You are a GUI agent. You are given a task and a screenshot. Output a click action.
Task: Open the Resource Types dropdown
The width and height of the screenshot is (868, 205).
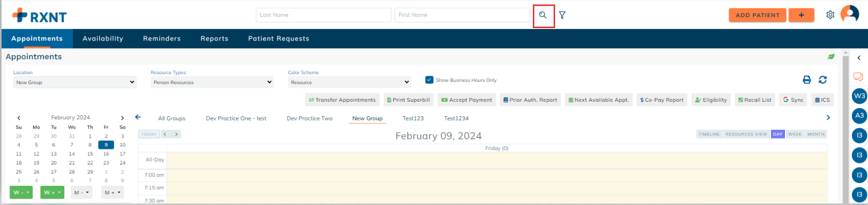[x=212, y=82]
